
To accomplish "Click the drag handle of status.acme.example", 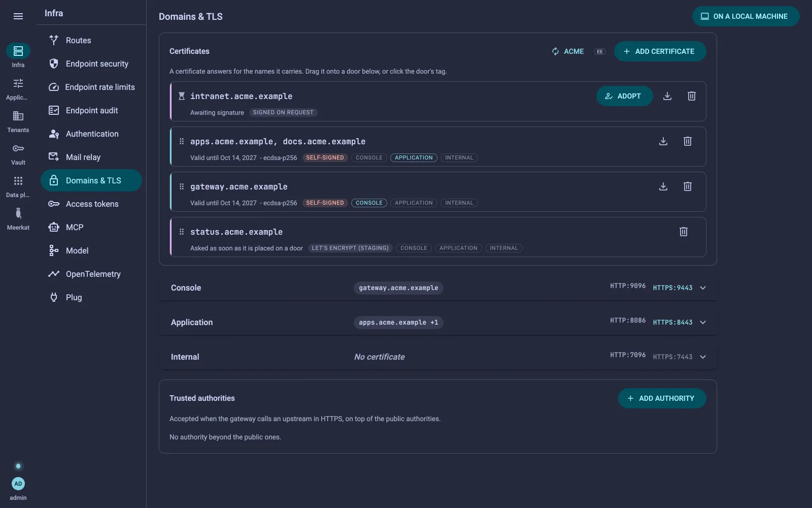I will 182,232.
